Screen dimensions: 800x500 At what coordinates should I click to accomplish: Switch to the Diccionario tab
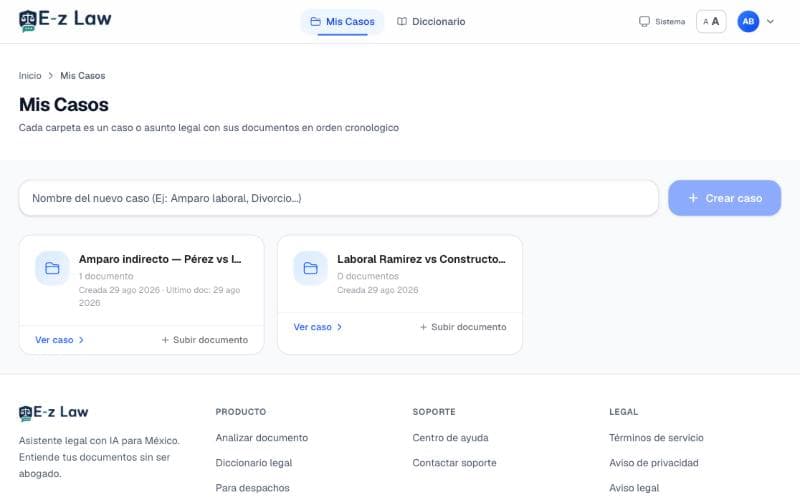tap(431, 22)
